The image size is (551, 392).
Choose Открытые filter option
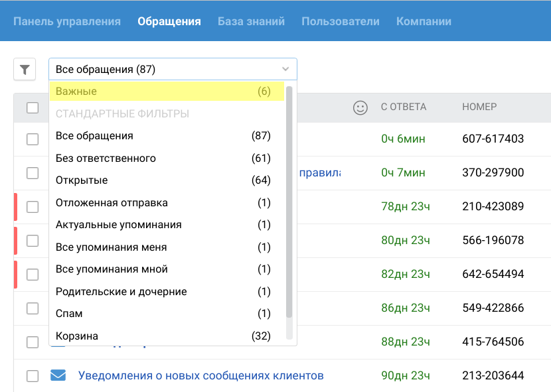(x=167, y=180)
